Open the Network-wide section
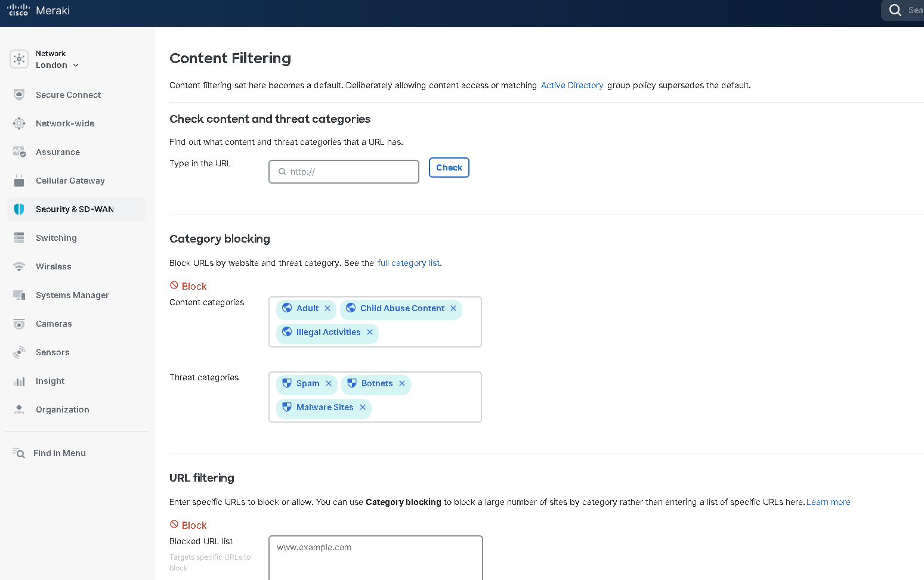The width and height of the screenshot is (924, 580). 64,123
